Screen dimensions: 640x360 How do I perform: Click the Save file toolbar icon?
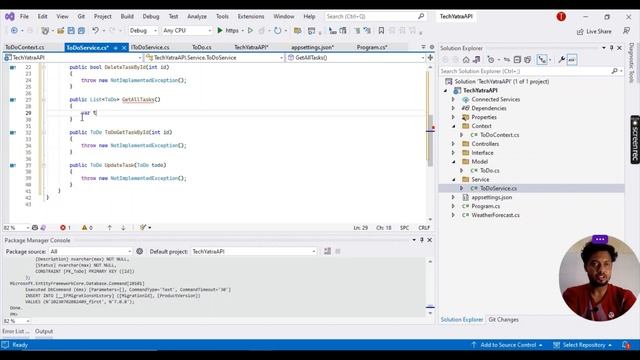(x=71, y=31)
